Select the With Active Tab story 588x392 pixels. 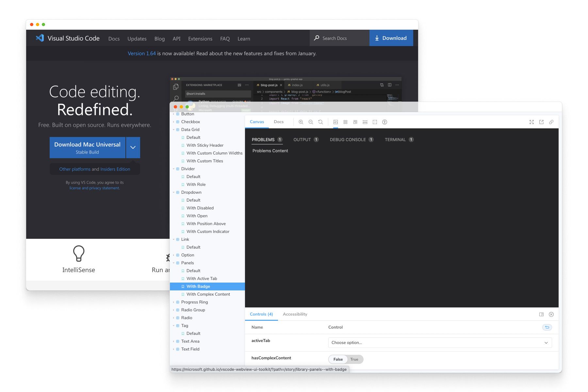pos(202,279)
